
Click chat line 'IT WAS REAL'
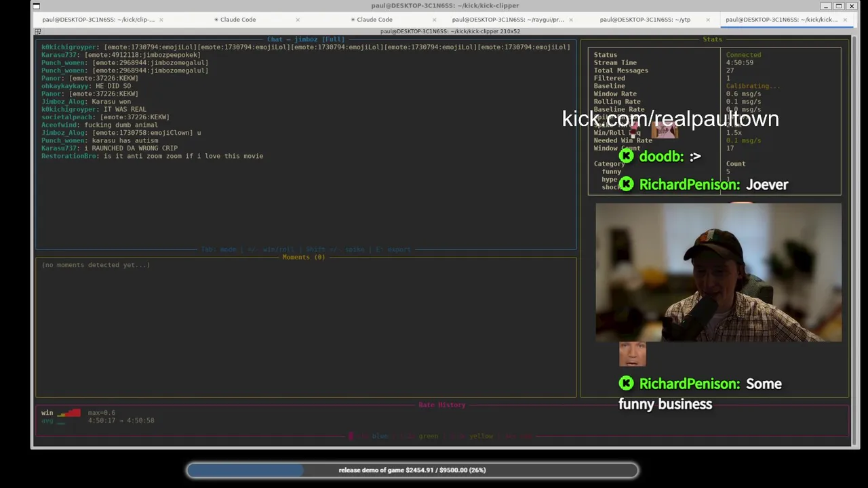(94, 109)
